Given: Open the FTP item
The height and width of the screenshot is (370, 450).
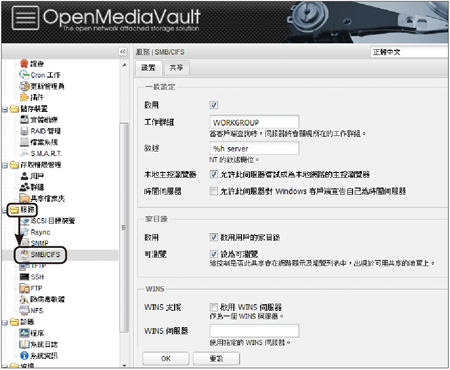Looking at the screenshot, I should [x=31, y=288].
